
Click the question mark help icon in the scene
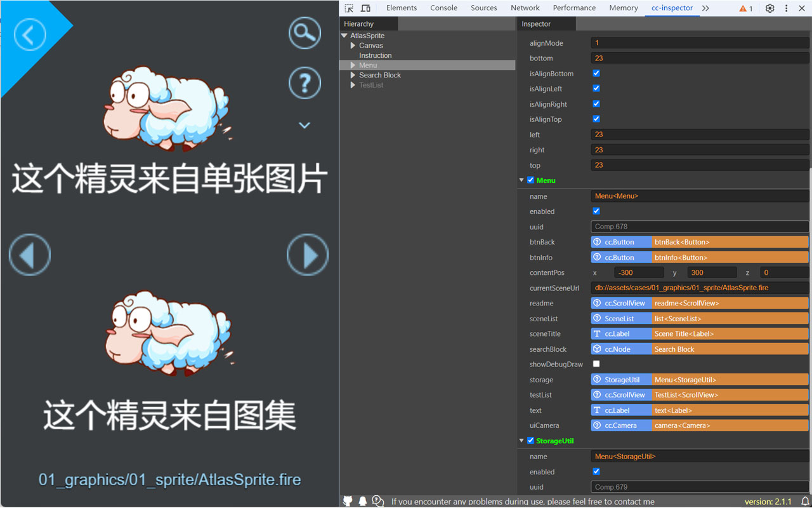(304, 83)
